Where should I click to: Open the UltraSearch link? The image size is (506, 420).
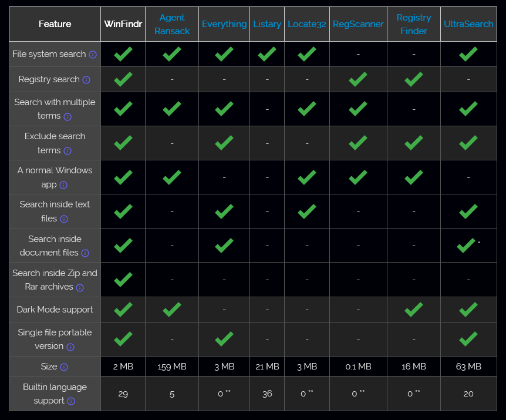coord(468,24)
